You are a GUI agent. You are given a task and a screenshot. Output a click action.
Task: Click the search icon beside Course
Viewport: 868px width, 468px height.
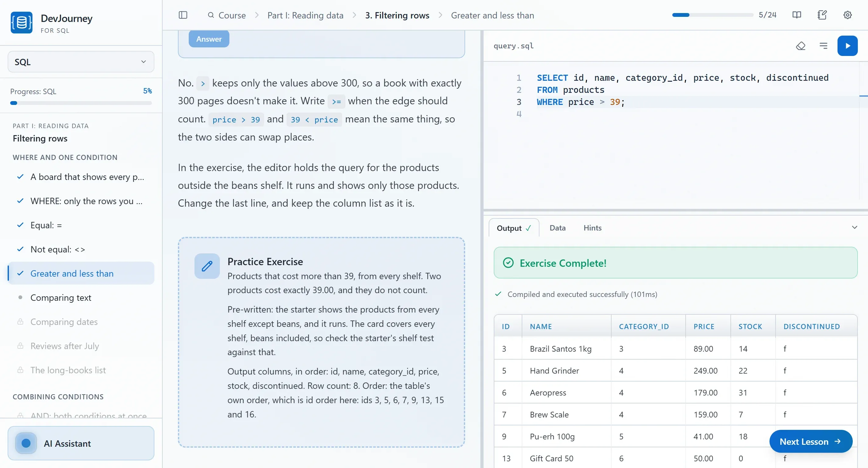click(x=211, y=15)
